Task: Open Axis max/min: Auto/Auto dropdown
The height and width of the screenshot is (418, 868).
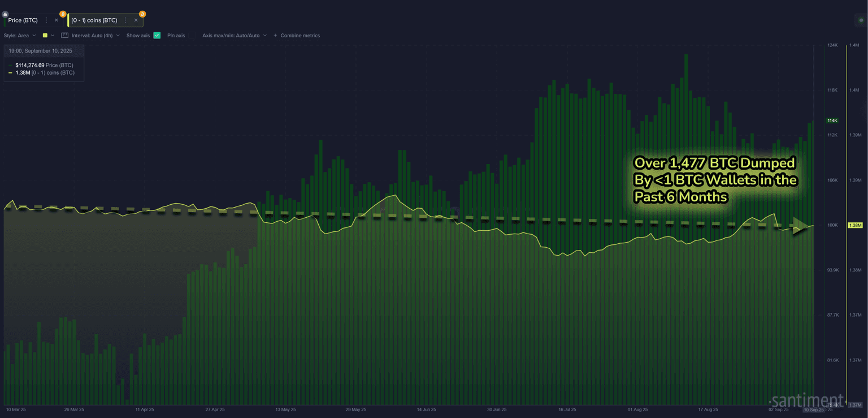Action: [234, 36]
